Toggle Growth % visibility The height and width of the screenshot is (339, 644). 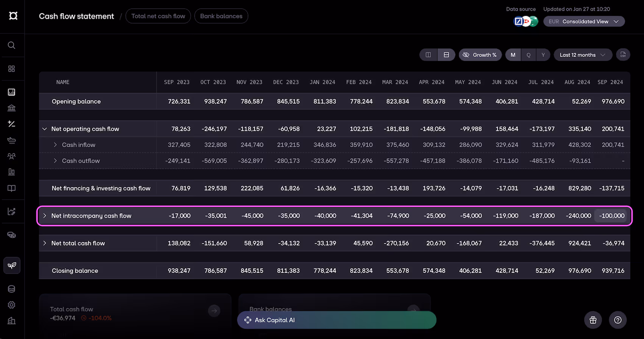pyautogui.click(x=480, y=55)
